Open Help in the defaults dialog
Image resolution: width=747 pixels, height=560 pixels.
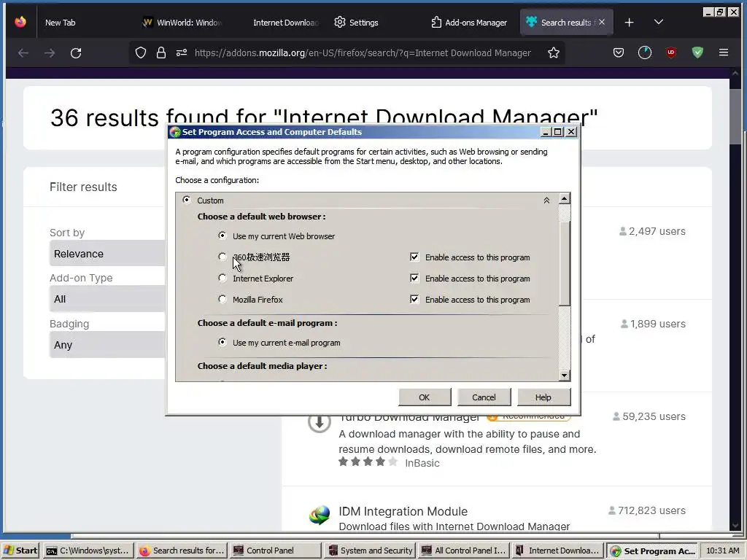(543, 397)
